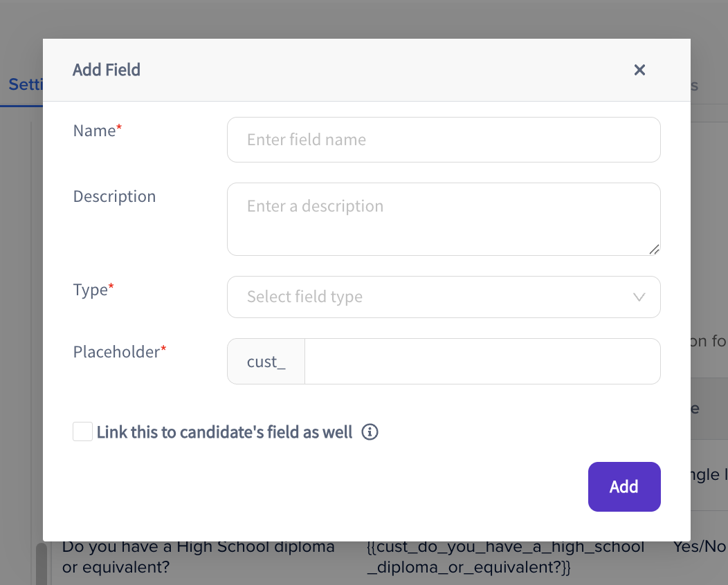Click the info icon beside candidate link option

point(370,432)
